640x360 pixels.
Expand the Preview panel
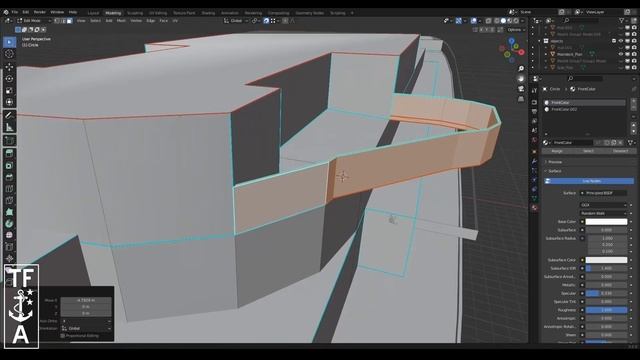(x=554, y=162)
